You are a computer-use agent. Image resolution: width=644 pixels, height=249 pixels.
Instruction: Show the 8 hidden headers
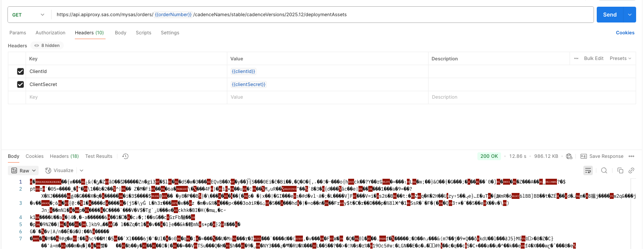pyautogui.click(x=47, y=45)
